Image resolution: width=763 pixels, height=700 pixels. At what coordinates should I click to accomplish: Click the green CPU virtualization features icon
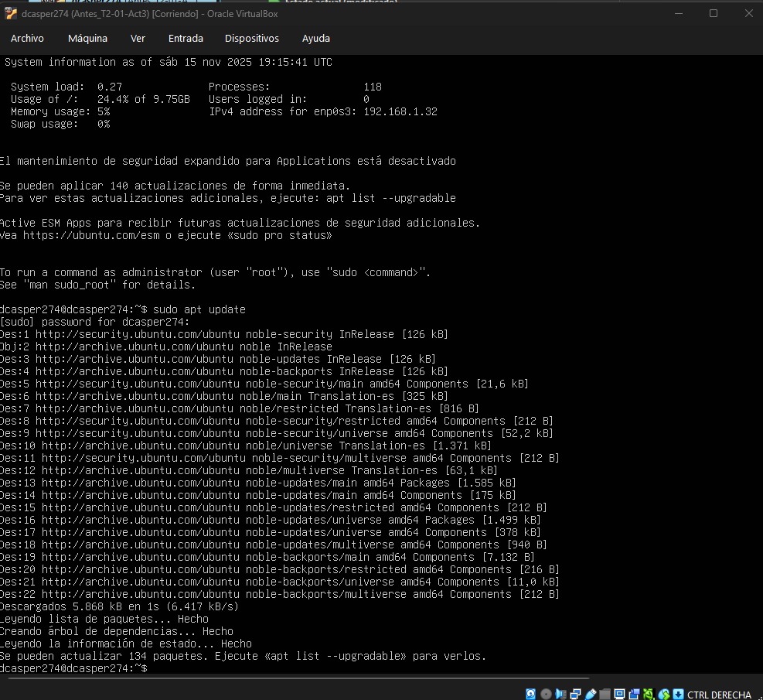[649, 694]
